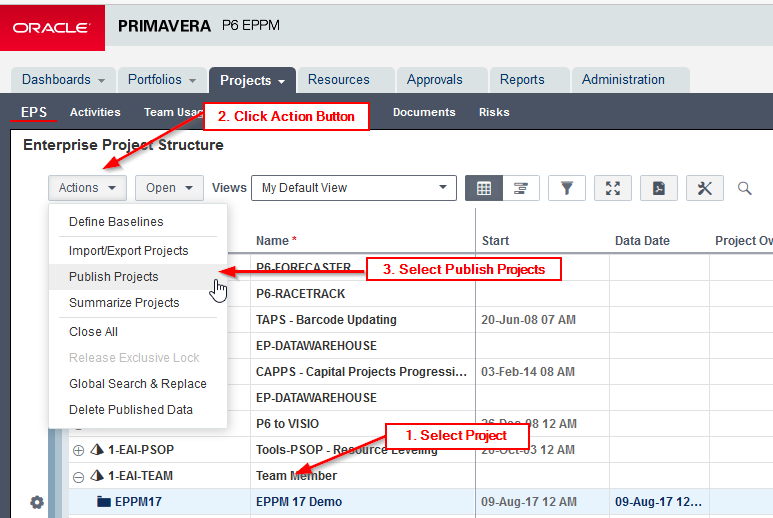Click the search magnifier icon
The height and width of the screenshot is (518, 773).
(x=744, y=188)
